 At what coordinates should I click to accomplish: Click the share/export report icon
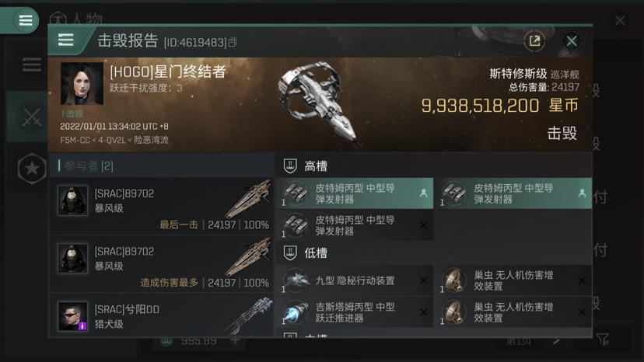click(x=534, y=40)
